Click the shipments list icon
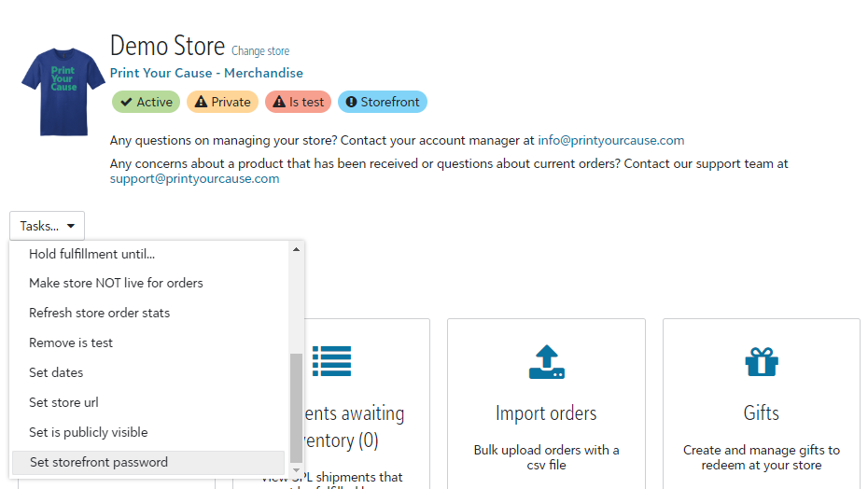868x489 pixels. coord(331,361)
